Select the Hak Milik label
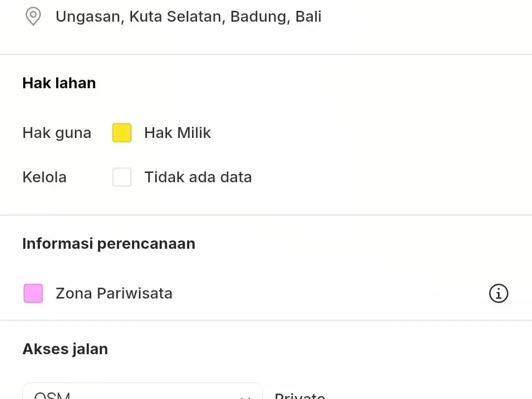The height and width of the screenshot is (399, 532). 177,133
